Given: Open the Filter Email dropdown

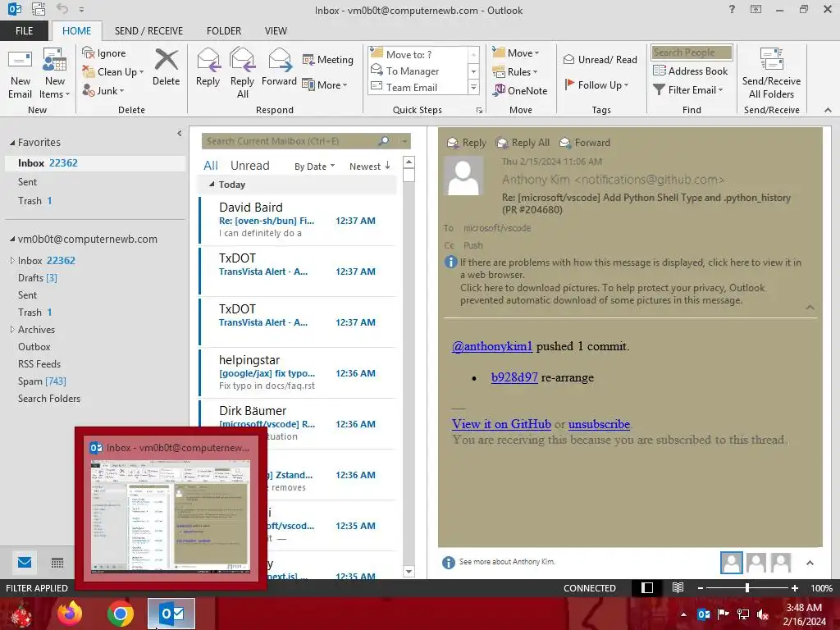Looking at the screenshot, I should click(688, 90).
